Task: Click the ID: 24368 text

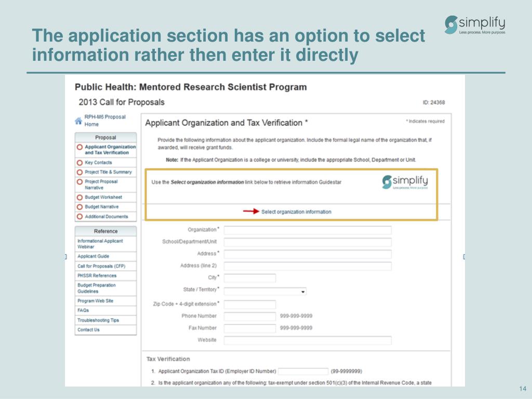Action: tap(434, 102)
